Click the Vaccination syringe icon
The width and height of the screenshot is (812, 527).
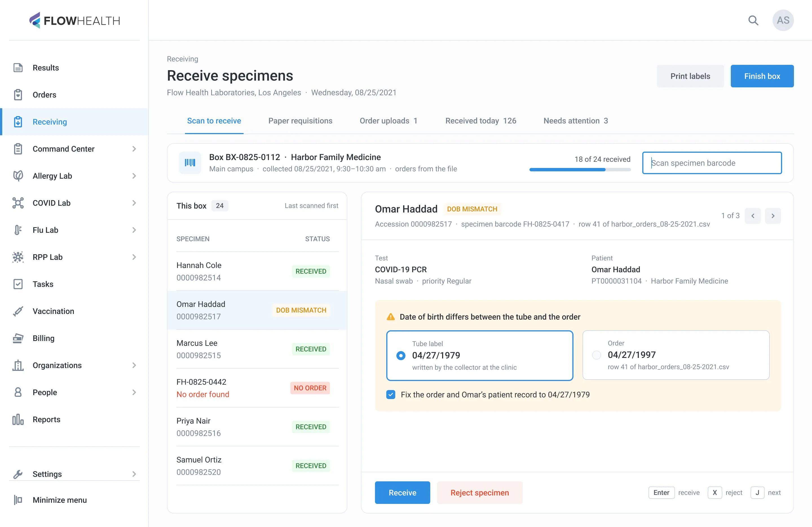[x=18, y=311]
